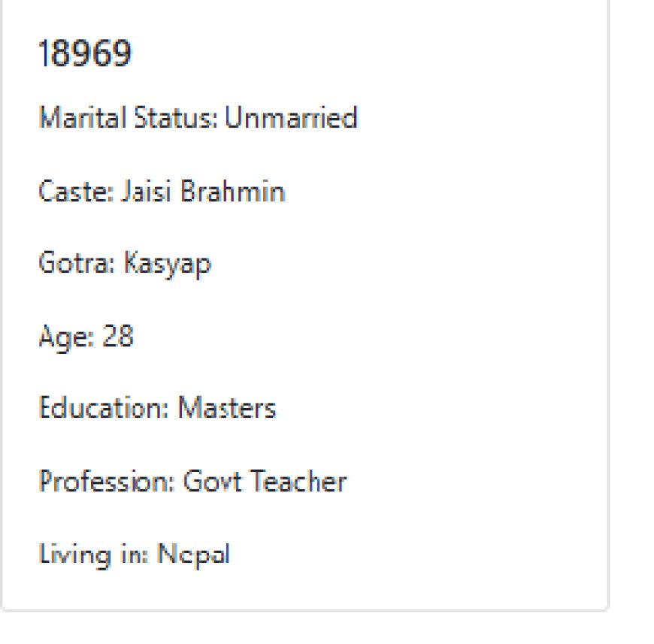Image resolution: width=654 pixels, height=644 pixels.
Task: Select the Masters education value
Action: pyautogui.click(x=227, y=407)
